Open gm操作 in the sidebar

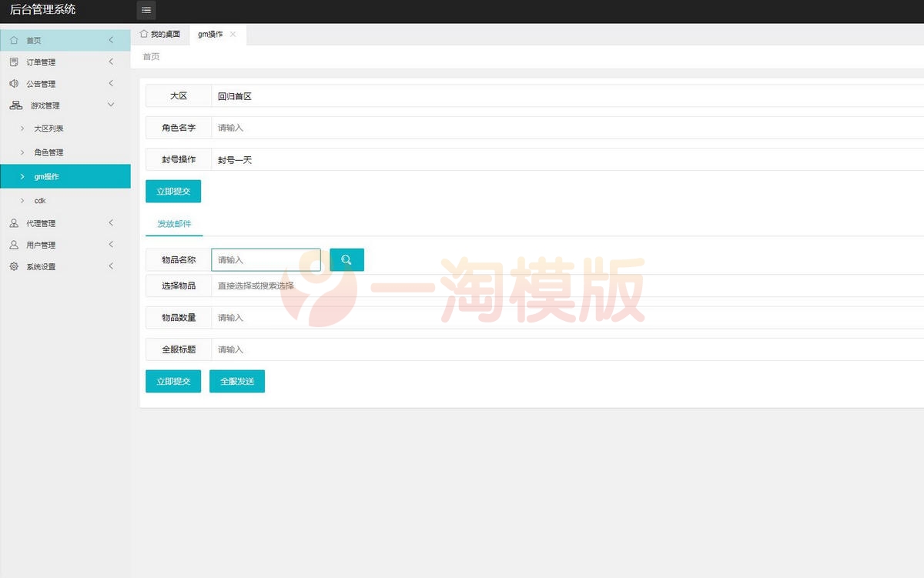65,176
